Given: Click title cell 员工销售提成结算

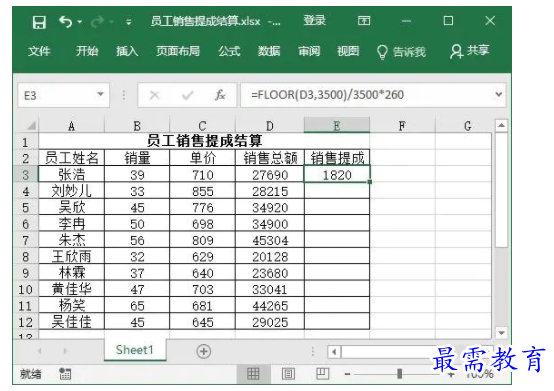Looking at the screenshot, I should (x=204, y=141).
